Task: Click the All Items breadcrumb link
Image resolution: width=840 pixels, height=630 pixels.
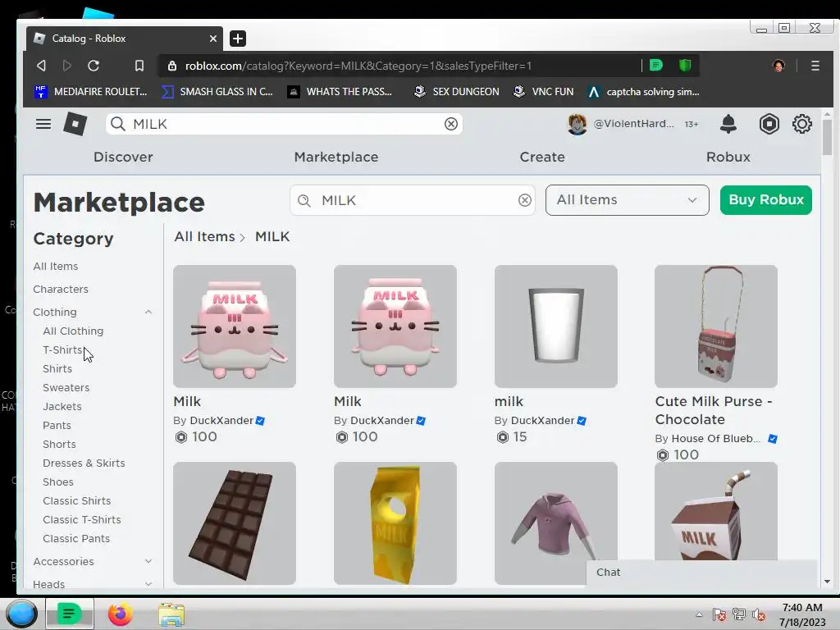Action: [204, 237]
